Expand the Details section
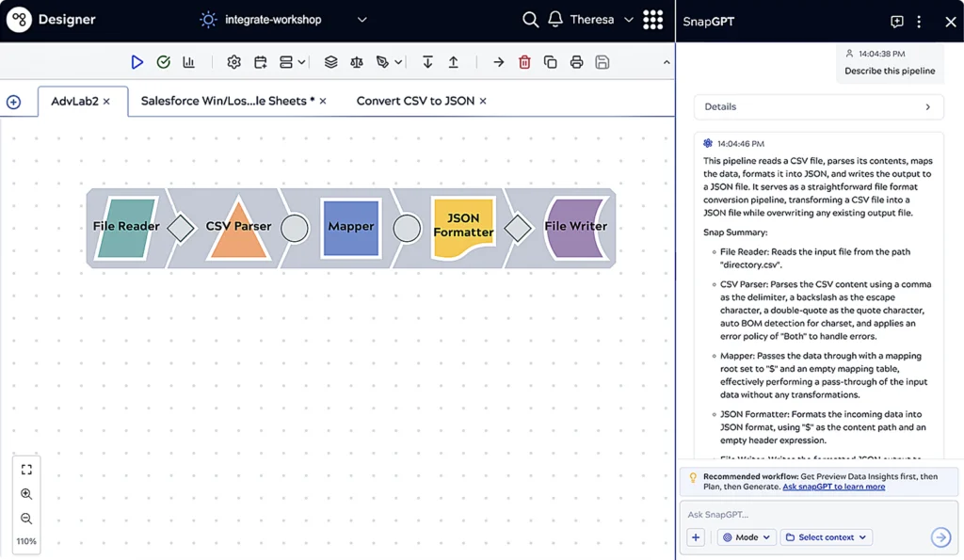Viewport: 964px width, 560px height. click(x=818, y=107)
